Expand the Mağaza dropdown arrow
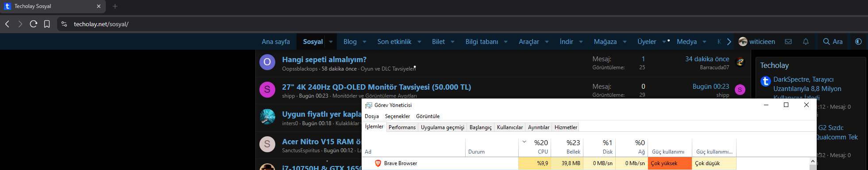The height and width of the screenshot is (170, 868). pos(625,42)
